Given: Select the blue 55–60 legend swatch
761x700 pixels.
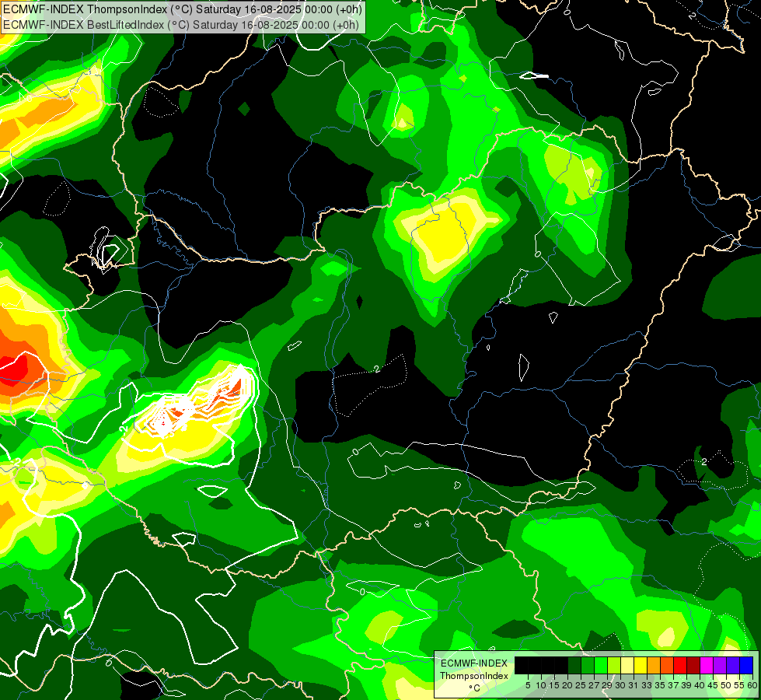Looking at the screenshot, I should pyautogui.click(x=746, y=665).
